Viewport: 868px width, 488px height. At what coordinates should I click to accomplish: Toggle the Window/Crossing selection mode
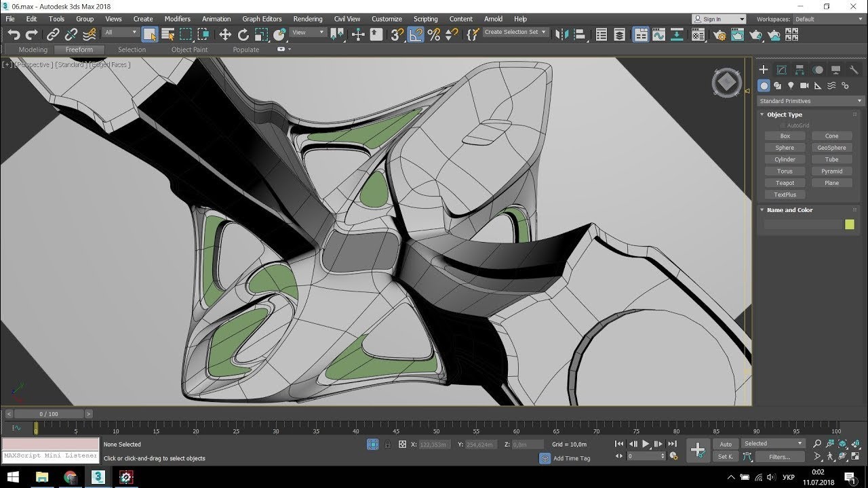(203, 35)
